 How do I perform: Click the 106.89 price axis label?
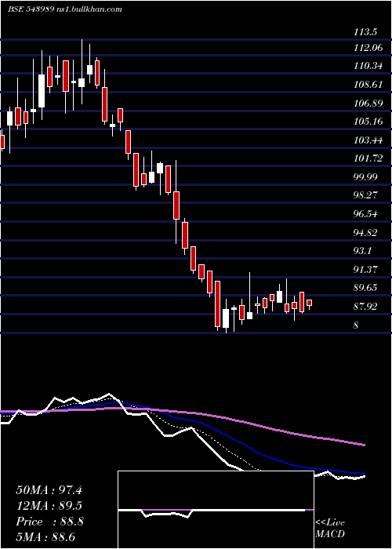[x=368, y=104]
